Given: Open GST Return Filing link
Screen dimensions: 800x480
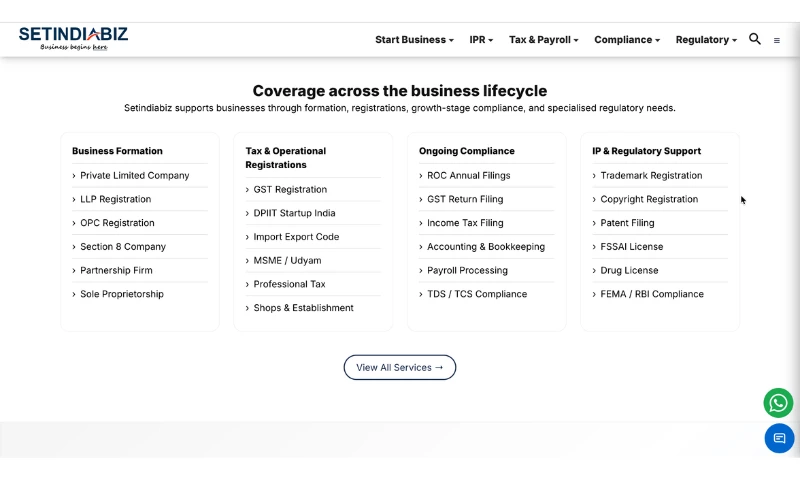Looking at the screenshot, I should click(x=465, y=199).
